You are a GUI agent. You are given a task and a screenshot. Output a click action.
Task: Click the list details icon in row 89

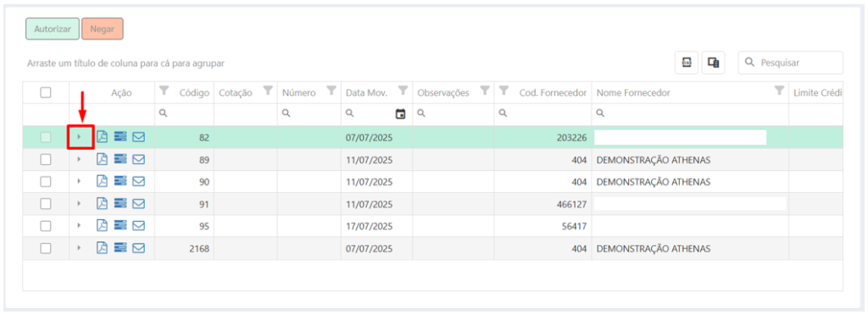(x=120, y=159)
